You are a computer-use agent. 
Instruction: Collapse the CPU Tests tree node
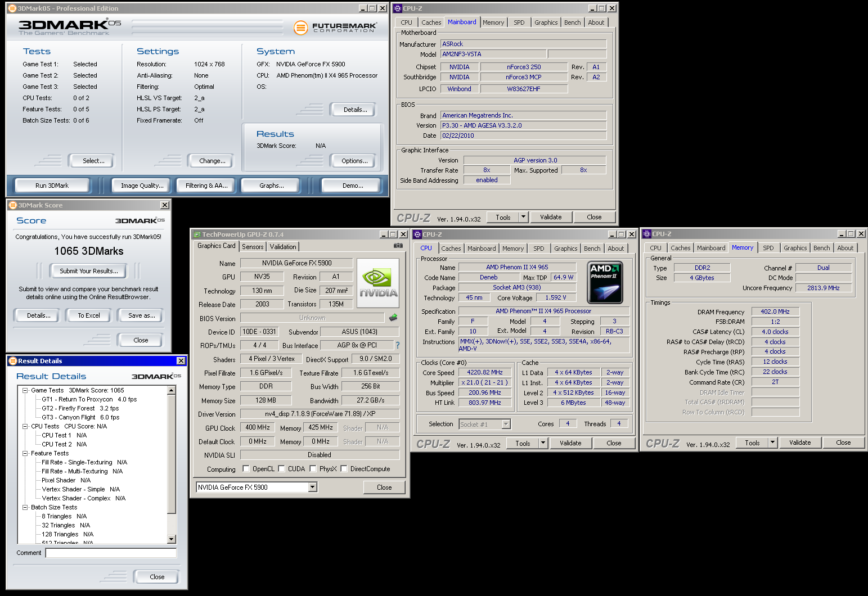click(25, 426)
